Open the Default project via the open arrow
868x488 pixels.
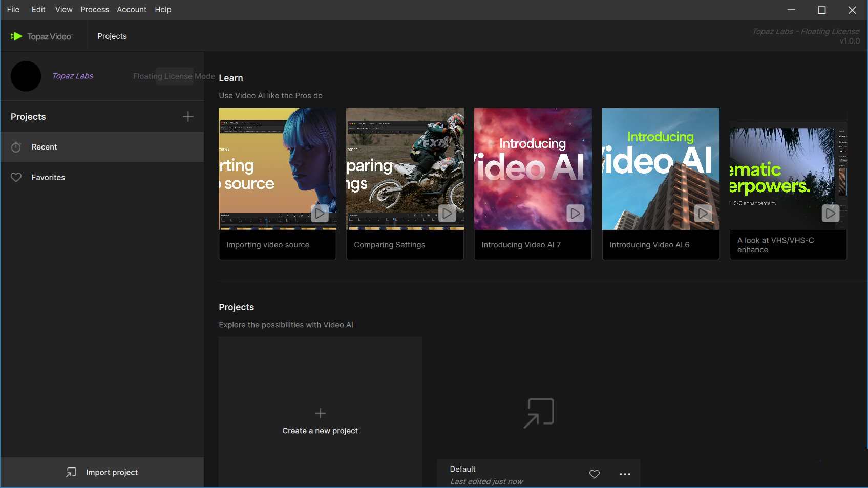click(x=538, y=413)
